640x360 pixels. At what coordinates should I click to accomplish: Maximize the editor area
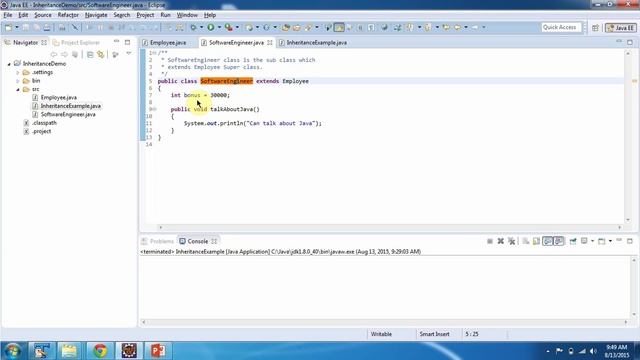pos(630,42)
